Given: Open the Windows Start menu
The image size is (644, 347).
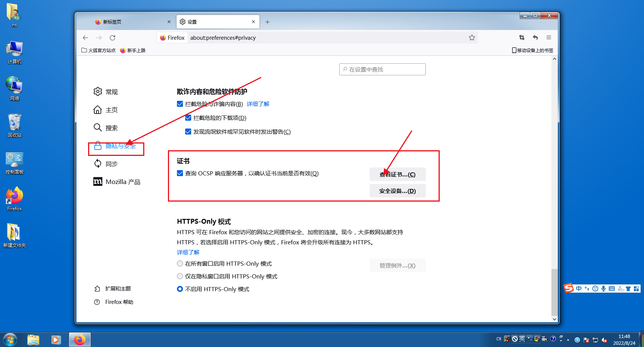Looking at the screenshot, I should (x=10, y=340).
